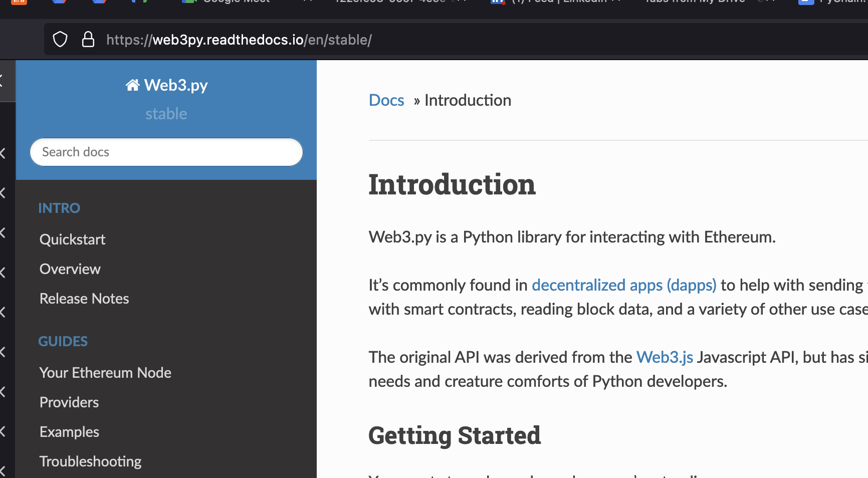Click the tracking protection shield icon
Viewport: 868px width, 478px height.
pos(60,39)
